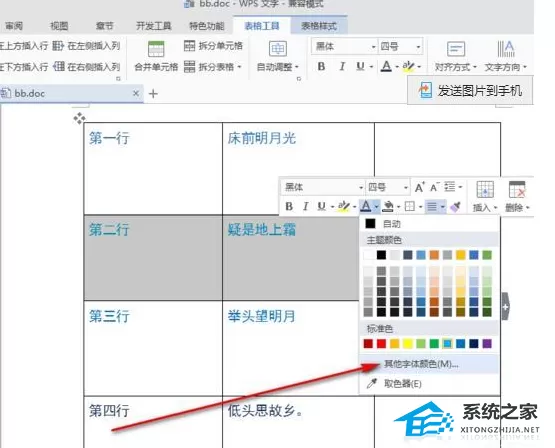This screenshot has height=448, width=555.
Task: Click the format painter brush in mini toolbar
Action: [456, 207]
